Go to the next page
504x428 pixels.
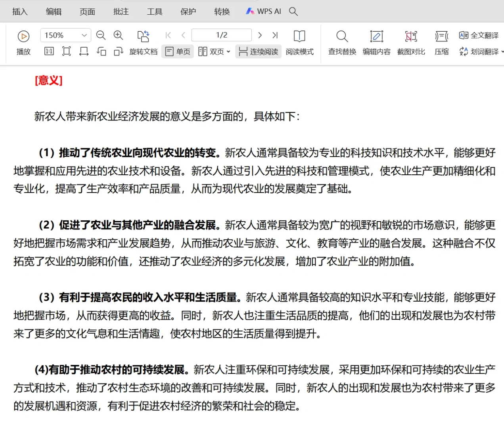(x=260, y=35)
